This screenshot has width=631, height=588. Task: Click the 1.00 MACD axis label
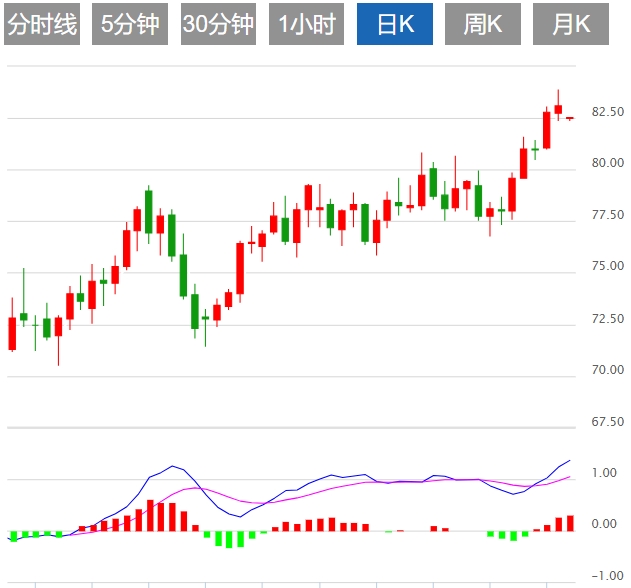tap(604, 473)
